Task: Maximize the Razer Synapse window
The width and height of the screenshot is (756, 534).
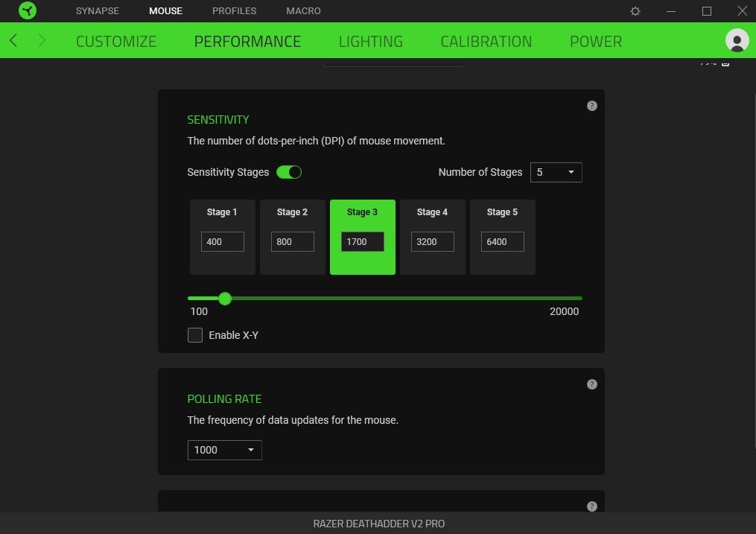Action: (x=706, y=11)
